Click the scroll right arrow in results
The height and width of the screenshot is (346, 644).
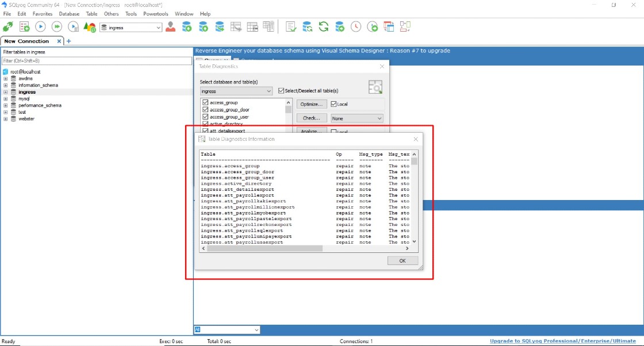tap(407, 248)
